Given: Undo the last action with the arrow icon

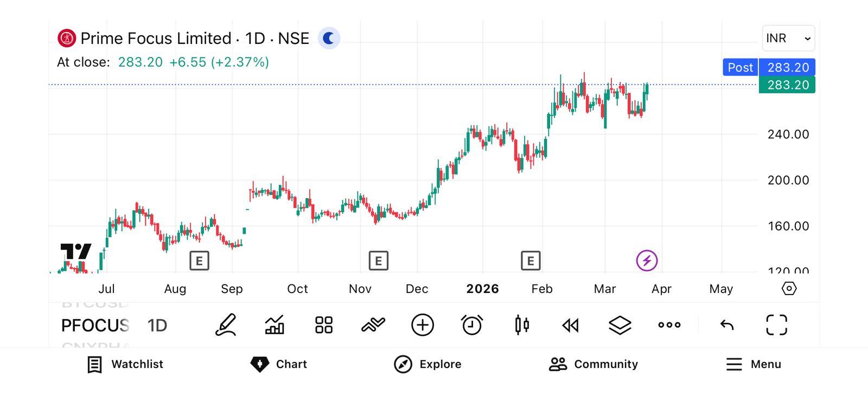Looking at the screenshot, I should pos(727,325).
